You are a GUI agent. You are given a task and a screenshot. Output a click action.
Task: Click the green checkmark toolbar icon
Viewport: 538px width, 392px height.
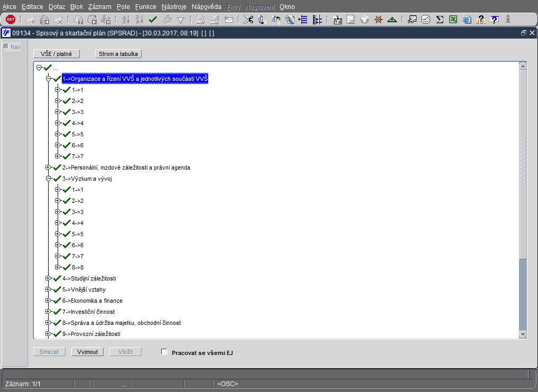[153, 20]
